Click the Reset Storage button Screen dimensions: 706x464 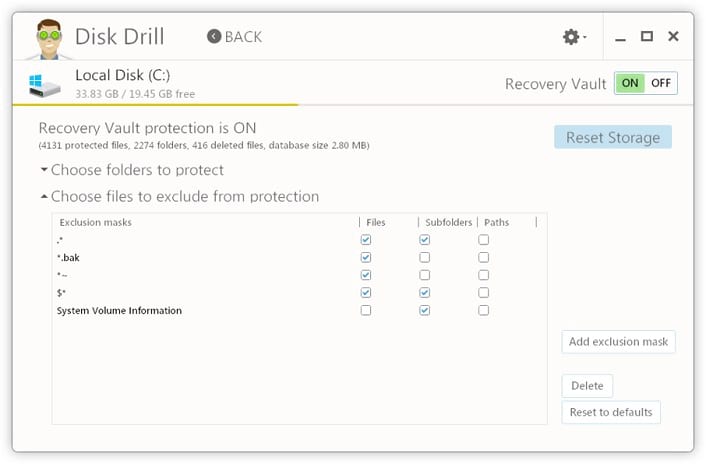[613, 137]
